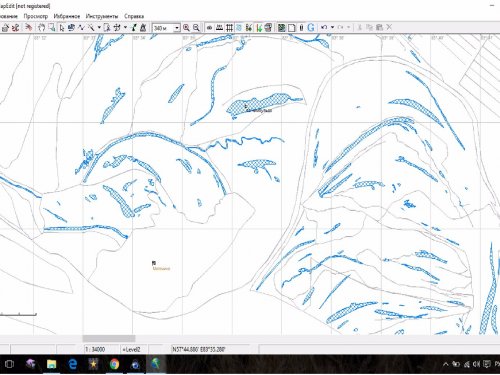Open File Explorer from the taskbar
The width and height of the screenshot is (500, 375).
click(x=51, y=364)
